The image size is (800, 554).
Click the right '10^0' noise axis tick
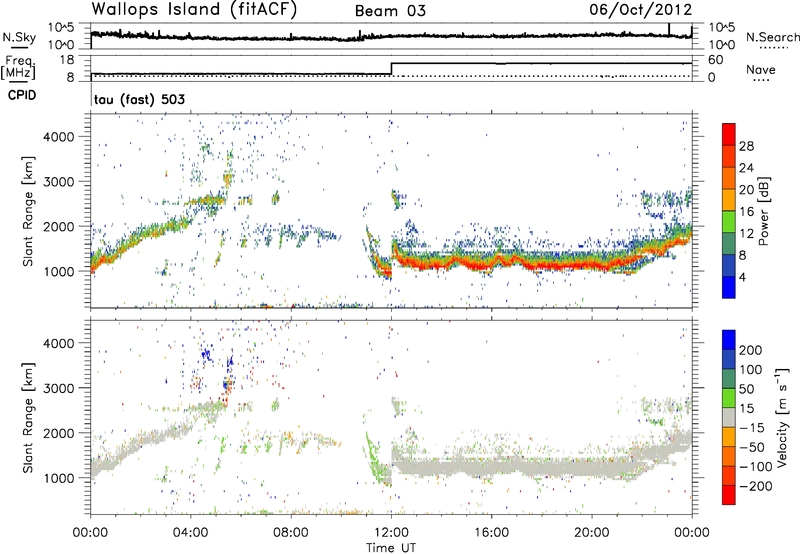[x=721, y=45]
